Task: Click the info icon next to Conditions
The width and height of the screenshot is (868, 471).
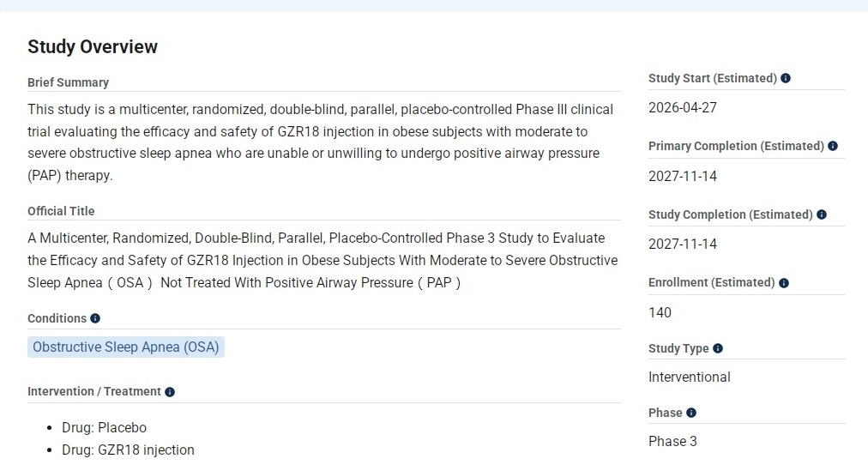Action: (95, 318)
